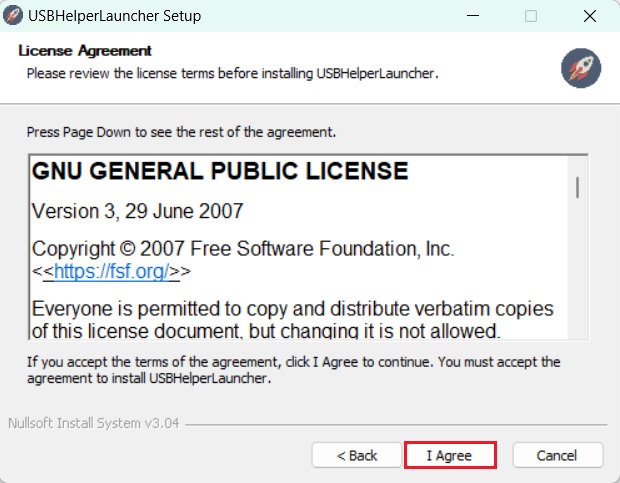Open the https://fsf.org/ link
The height and width of the screenshot is (483, 620).
(112, 271)
